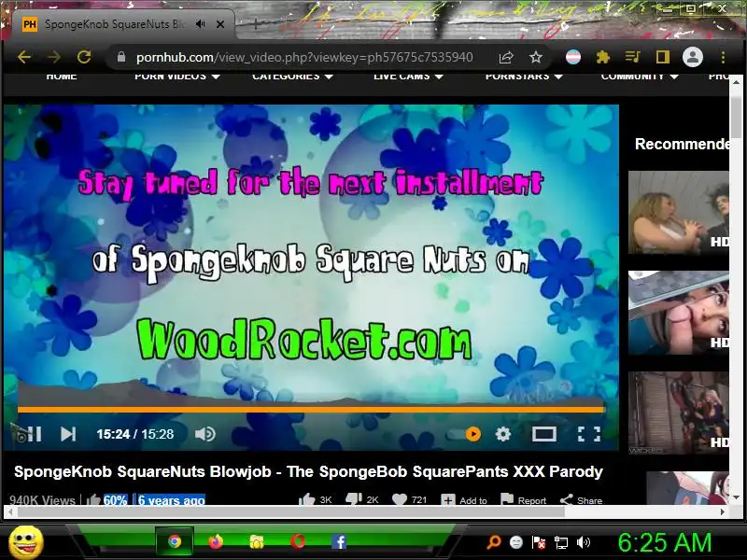Go to the HOME nav item
747x560 pixels.
[62, 77]
